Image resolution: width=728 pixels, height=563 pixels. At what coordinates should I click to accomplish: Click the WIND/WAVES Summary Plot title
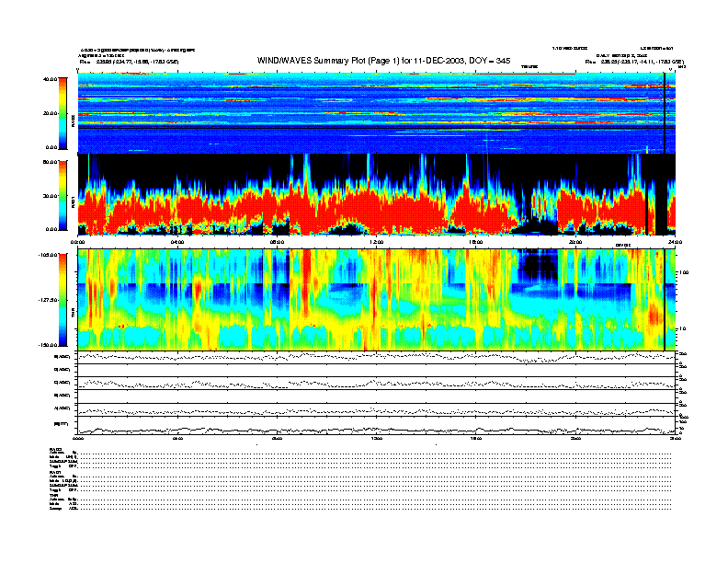tap(383, 61)
